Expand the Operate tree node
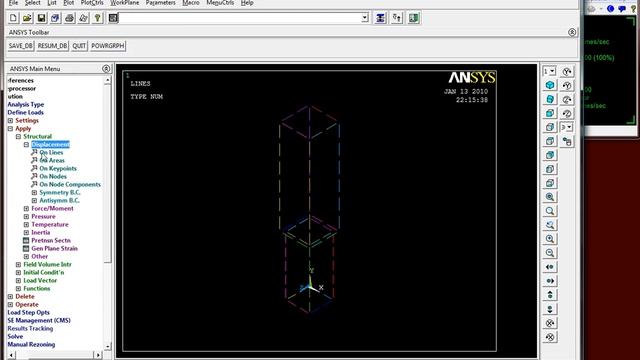The height and width of the screenshot is (360, 640). 10,304
